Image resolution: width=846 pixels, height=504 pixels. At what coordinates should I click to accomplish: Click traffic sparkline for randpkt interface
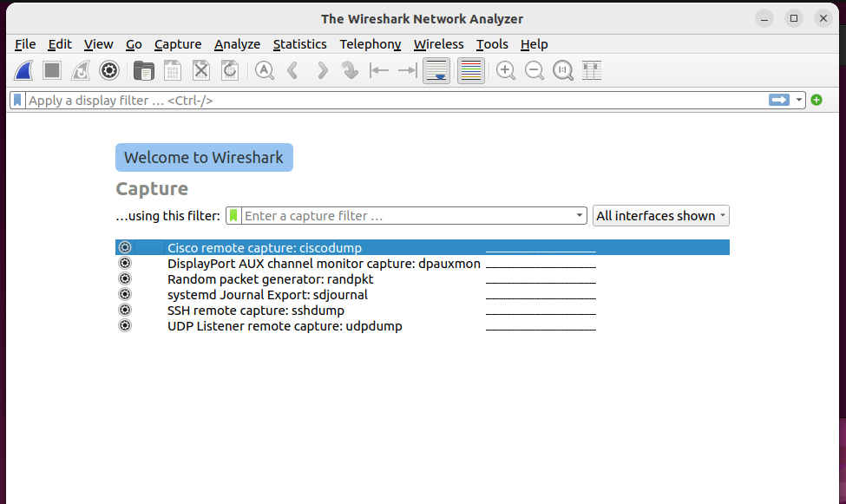(541, 279)
